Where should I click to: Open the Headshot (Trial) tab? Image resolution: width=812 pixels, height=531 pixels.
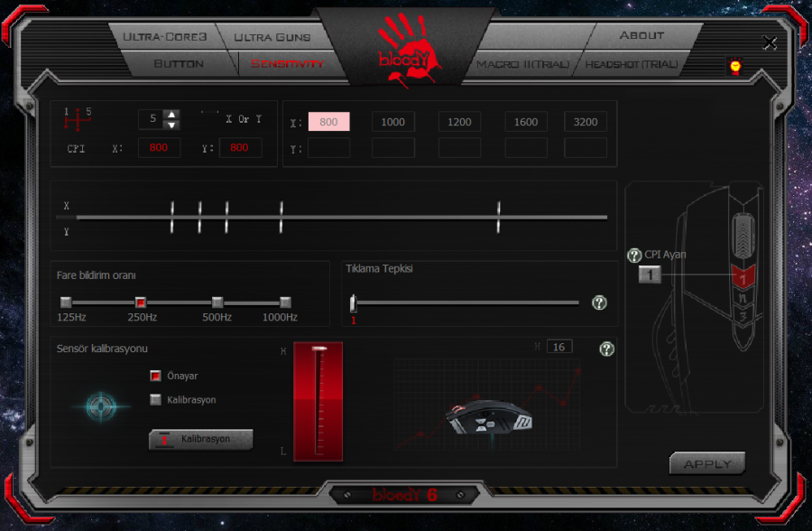pos(632,64)
